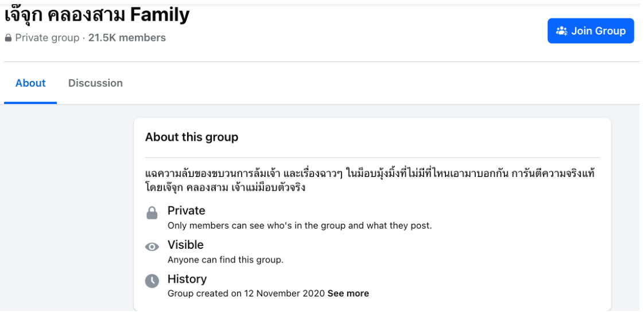Click the people icon inside Join Group button
The height and width of the screenshot is (312, 644).
(x=561, y=31)
